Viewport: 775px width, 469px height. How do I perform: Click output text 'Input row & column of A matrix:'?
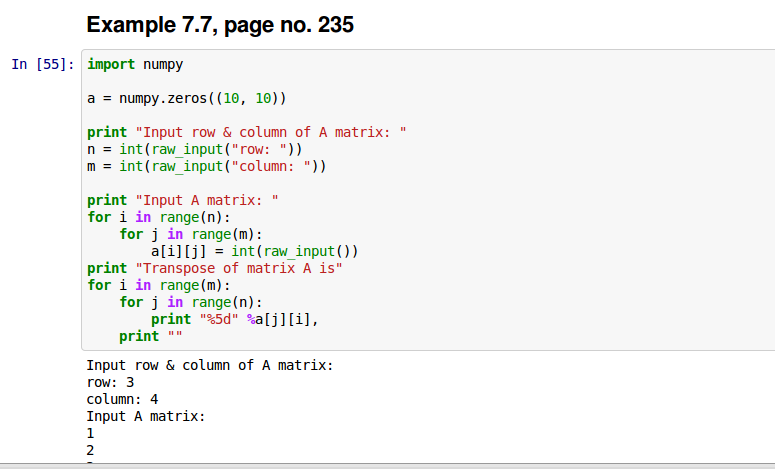pyautogui.click(x=209, y=366)
